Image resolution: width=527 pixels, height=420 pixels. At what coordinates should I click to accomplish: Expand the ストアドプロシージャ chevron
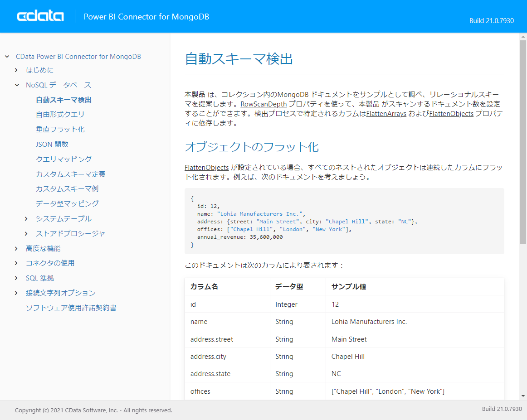tap(26, 233)
